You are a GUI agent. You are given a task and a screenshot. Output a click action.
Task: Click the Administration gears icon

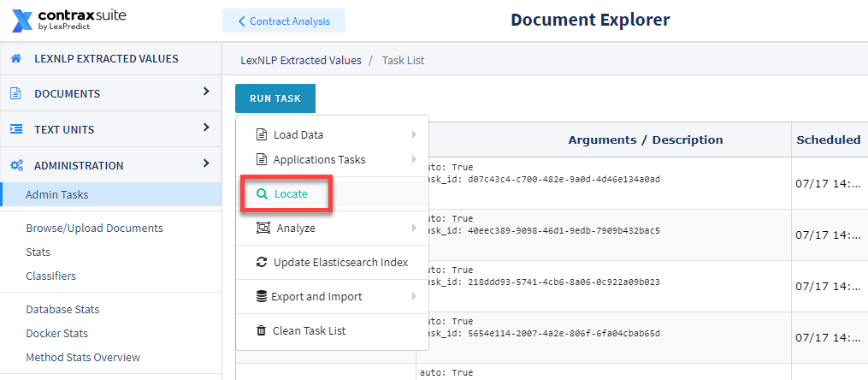pos(16,165)
